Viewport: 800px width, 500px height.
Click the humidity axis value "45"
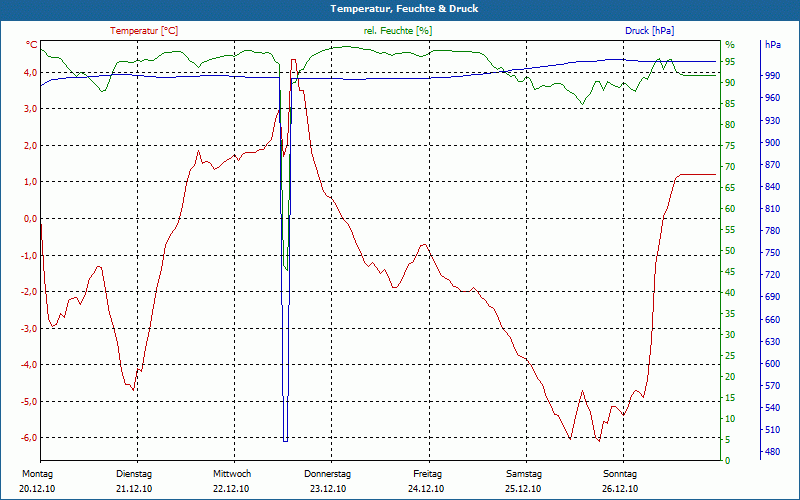(730, 271)
